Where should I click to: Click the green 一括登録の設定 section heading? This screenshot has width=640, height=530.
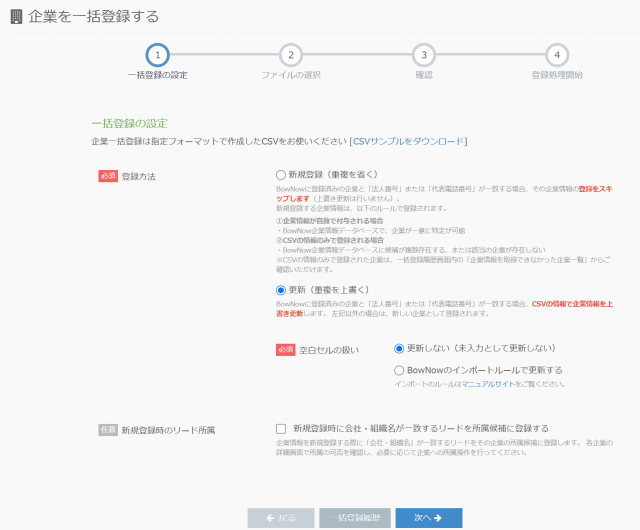tap(130, 123)
